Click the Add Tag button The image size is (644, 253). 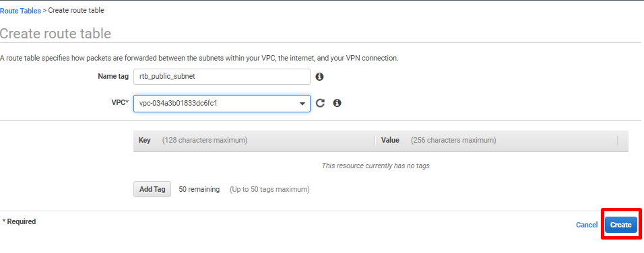152,190
